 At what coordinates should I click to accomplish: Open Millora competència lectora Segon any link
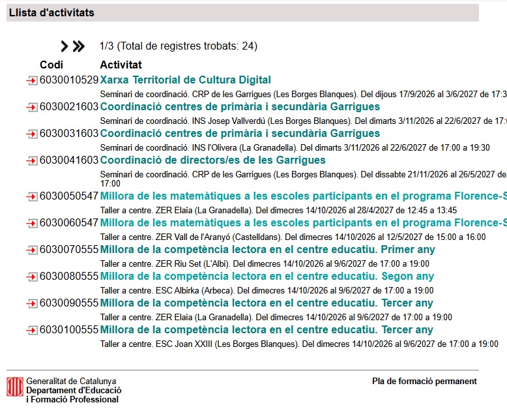(x=267, y=277)
